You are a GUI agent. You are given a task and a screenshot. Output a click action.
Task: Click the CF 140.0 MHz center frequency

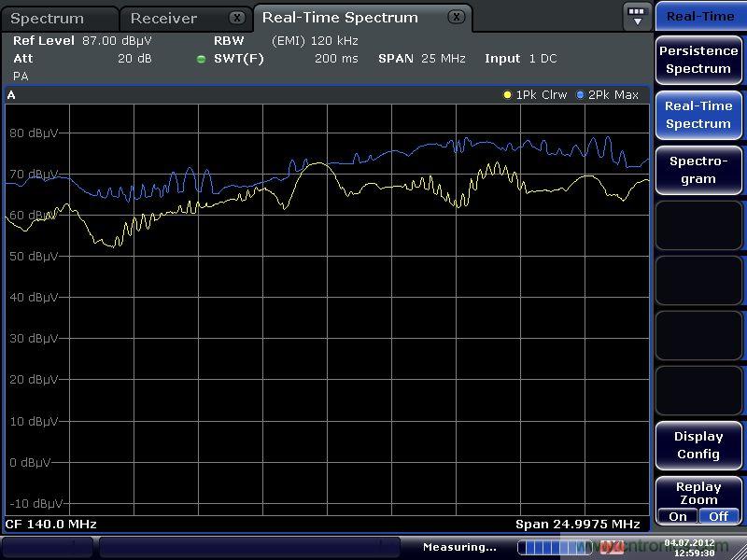[x=51, y=525]
